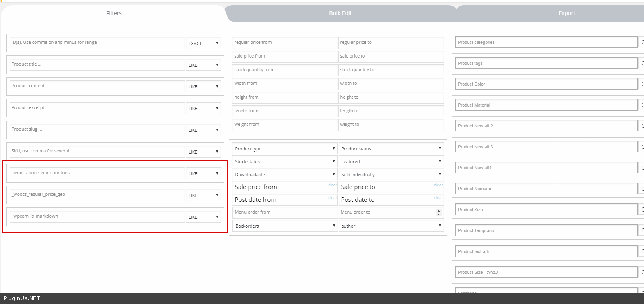Open the Export tab
Image resolution: width=644 pixels, height=304 pixels.
point(566,13)
